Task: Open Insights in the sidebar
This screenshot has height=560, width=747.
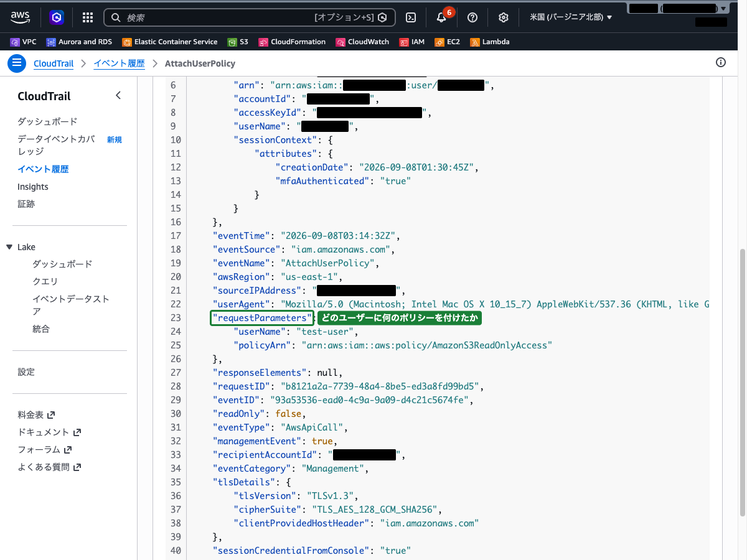Action: tap(33, 187)
